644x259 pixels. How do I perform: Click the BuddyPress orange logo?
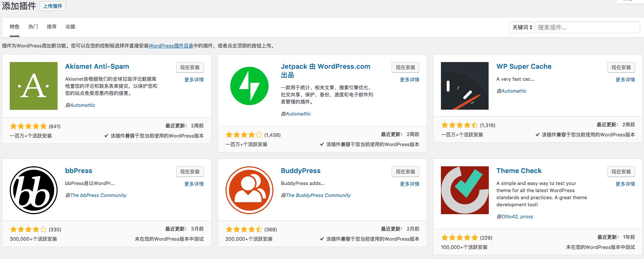pyautogui.click(x=249, y=190)
